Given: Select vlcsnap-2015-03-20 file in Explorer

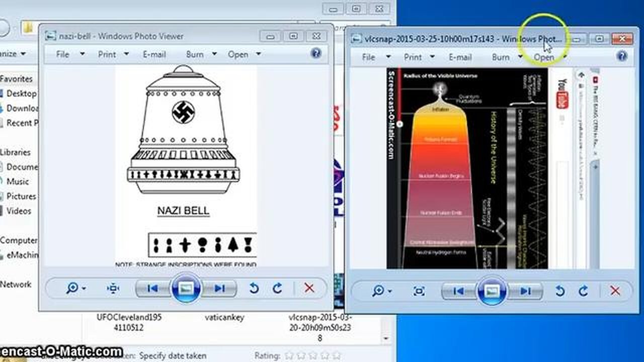Looking at the screenshot, I should coord(320,328).
